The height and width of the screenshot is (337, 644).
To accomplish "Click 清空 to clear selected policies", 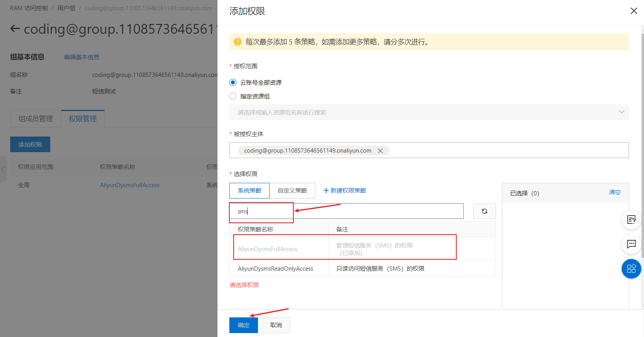I will pyautogui.click(x=615, y=192).
